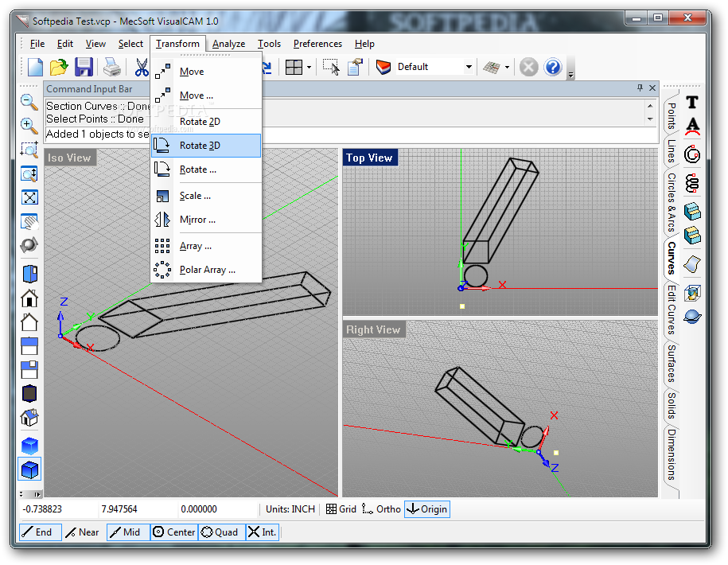The image size is (728, 565).
Task: Click the Zoom out magnifier icon
Action: click(x=29, y=102)
